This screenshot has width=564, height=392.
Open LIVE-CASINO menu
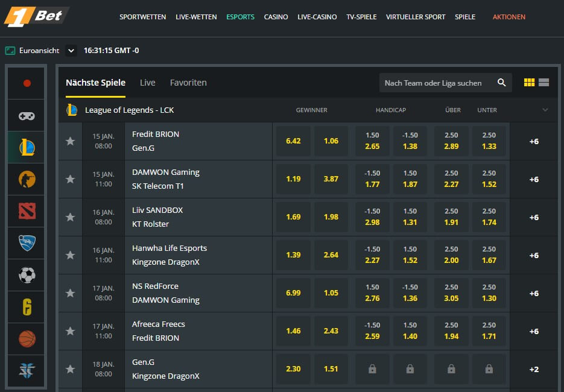coord(317,17)
